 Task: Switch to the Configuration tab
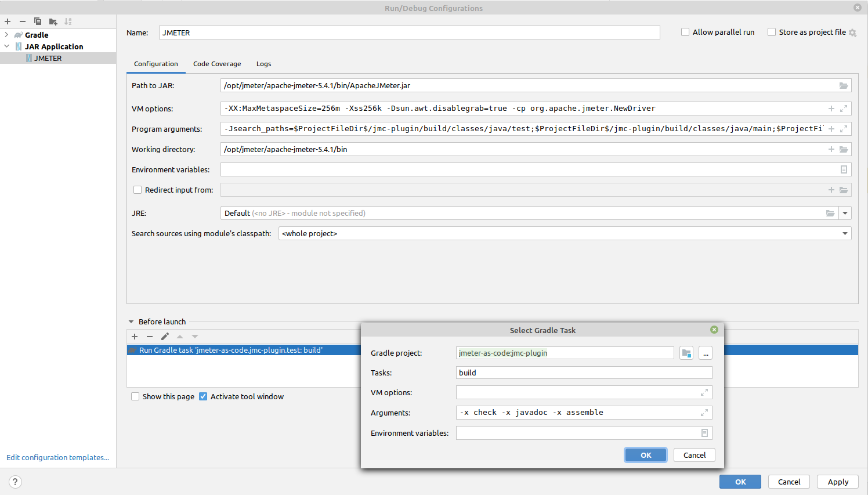coord(156,64)
